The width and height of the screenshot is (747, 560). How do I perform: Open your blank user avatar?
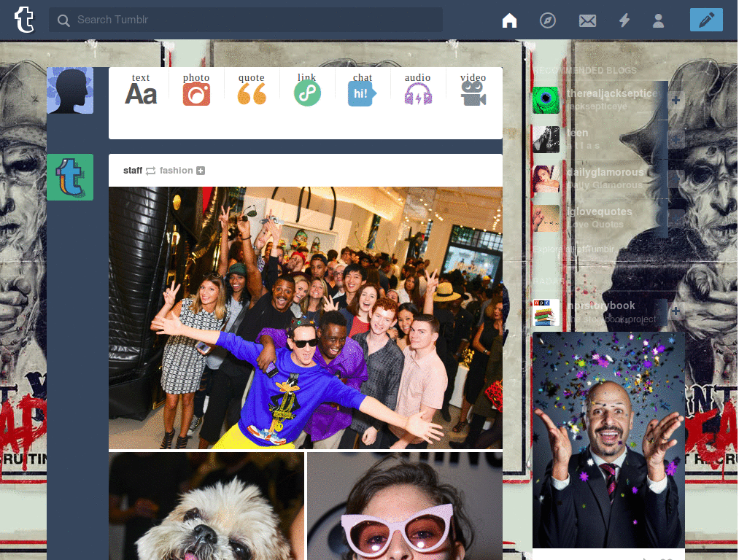(x=70, y=90)
